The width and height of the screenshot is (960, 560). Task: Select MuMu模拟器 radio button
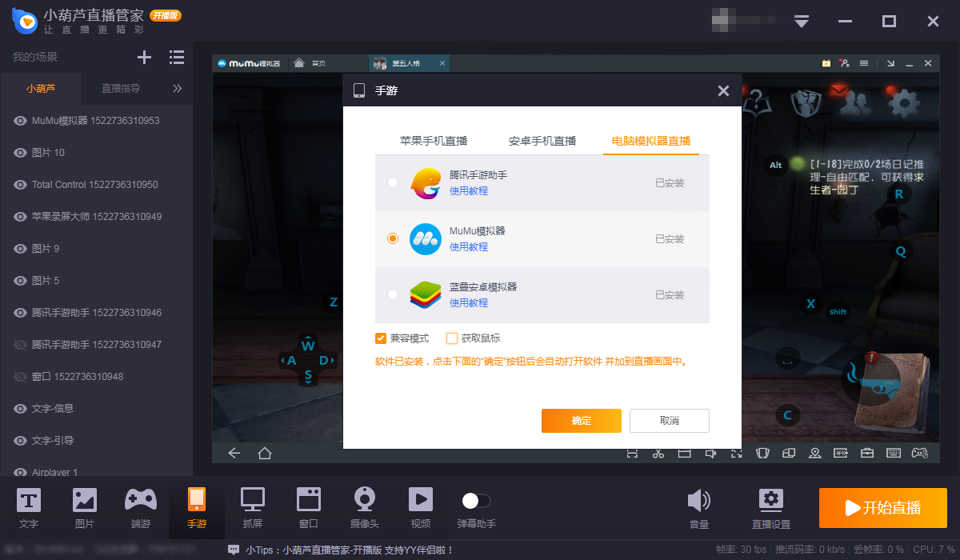(392, 238)
